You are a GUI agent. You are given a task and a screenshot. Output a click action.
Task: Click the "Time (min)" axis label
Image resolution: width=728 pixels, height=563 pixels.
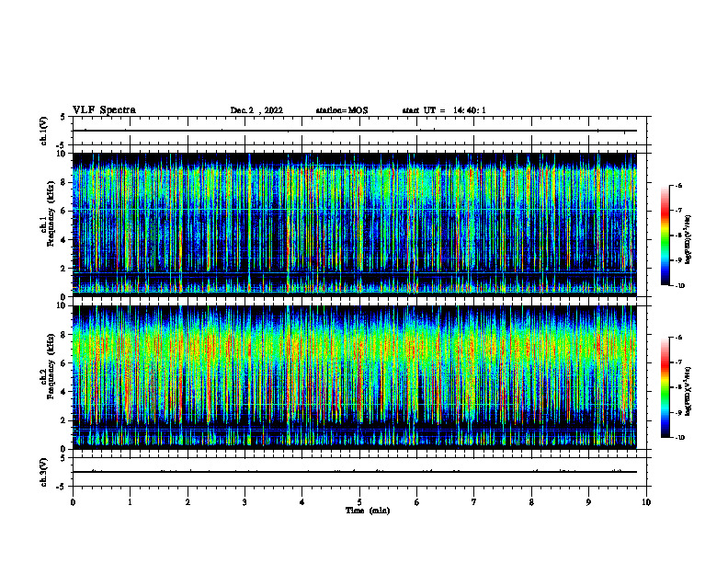coord(368,511)
